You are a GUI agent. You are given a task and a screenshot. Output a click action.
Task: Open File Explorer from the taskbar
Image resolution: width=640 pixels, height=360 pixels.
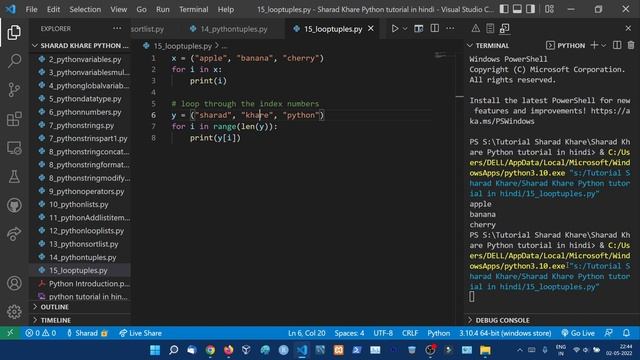[x=485, y=350]
